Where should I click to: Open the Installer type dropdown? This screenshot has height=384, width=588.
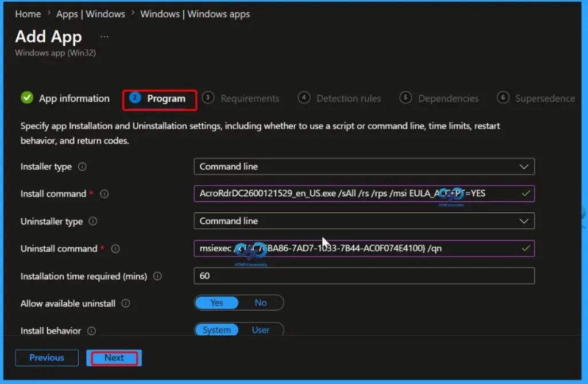(x=364, y=166)
